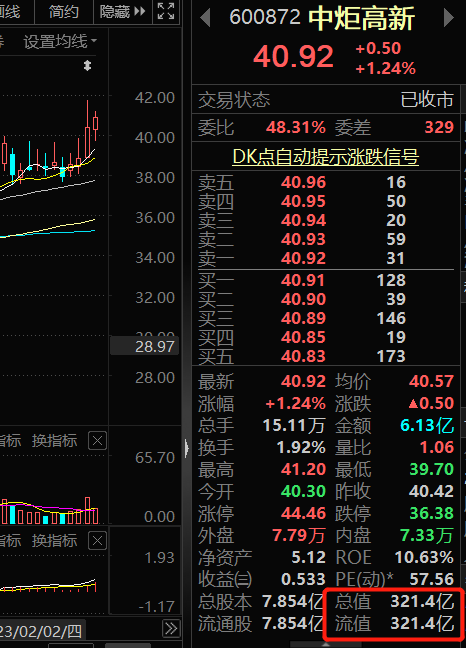Open 设置均线 moving average dropdown
The width and height of the screenshot is (466, 648).
click(60, 42)
